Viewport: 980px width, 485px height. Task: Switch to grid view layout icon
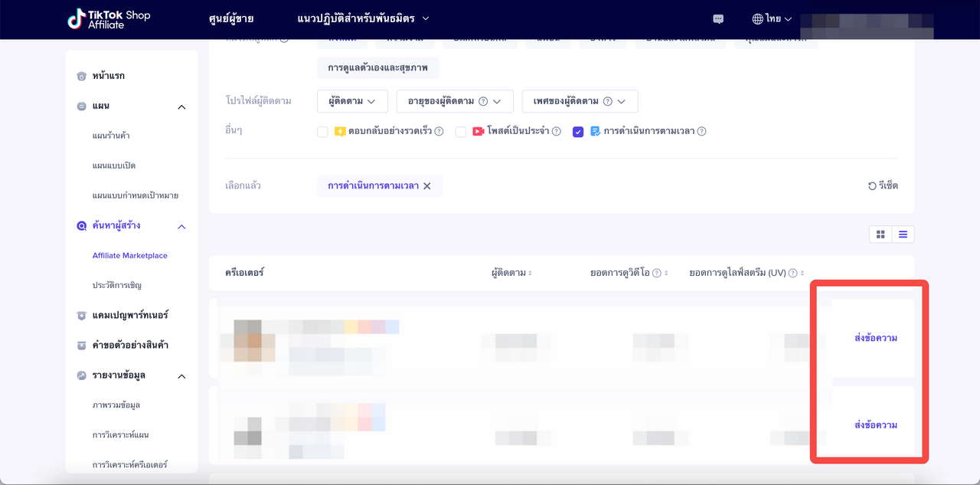tap(880, 234)
